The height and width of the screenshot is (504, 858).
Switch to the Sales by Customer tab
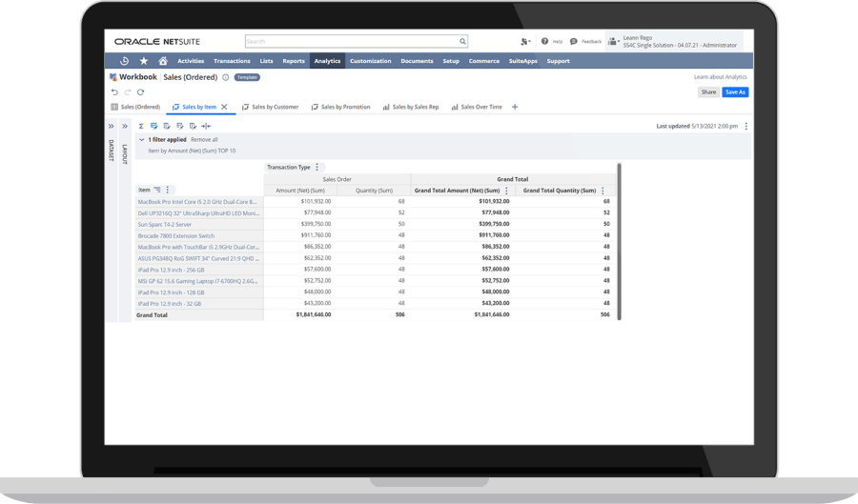[271, 107]
